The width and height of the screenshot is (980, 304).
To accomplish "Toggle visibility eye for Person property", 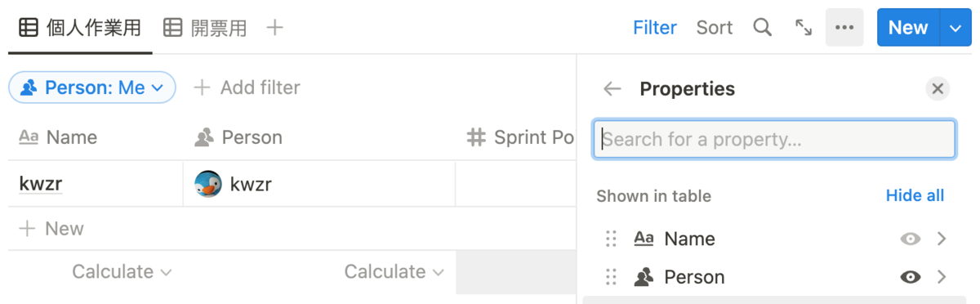I will (911, 277).
